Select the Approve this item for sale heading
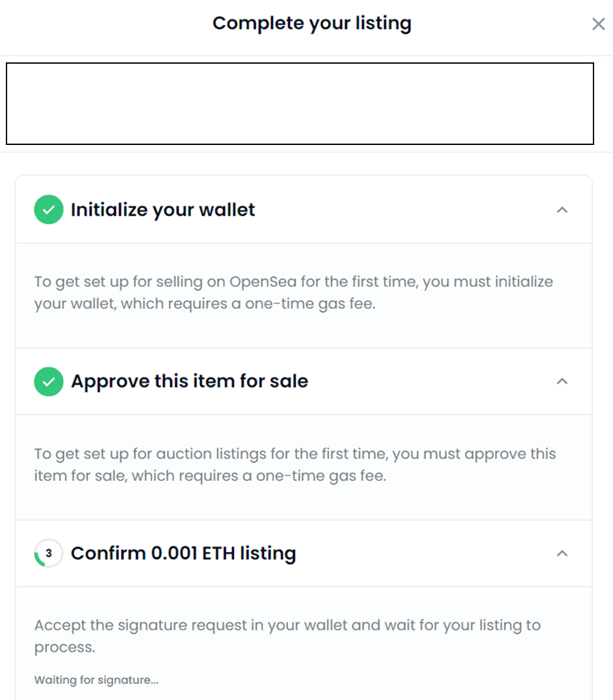This screenshot has height=700, width=613. [x=189, y=382]
